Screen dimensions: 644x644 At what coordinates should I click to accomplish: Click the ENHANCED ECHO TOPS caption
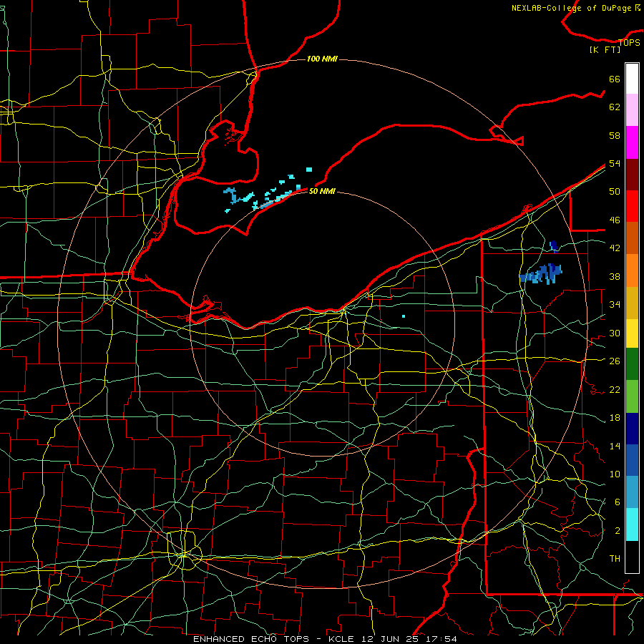[x=325, y=639]
